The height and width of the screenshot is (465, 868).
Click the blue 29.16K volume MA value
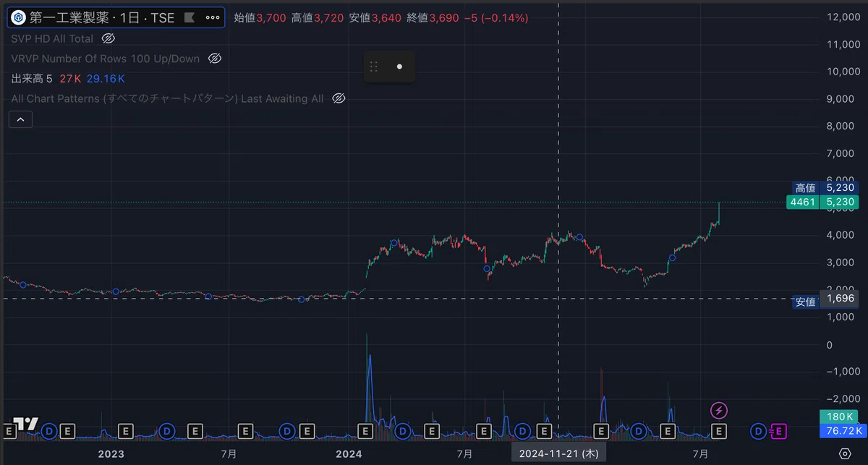pos(106,79)
